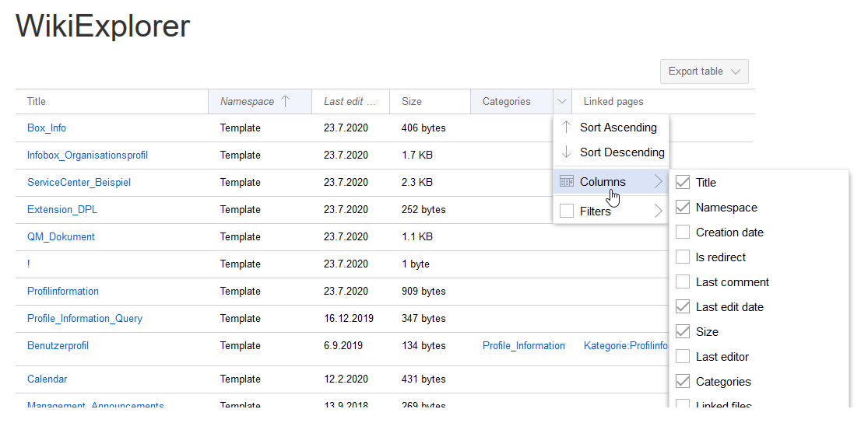This screenshot has width=868, height=430.
Task: Open the Kategorie:Profilinfo linked page
Action: [x=626, y=345]
